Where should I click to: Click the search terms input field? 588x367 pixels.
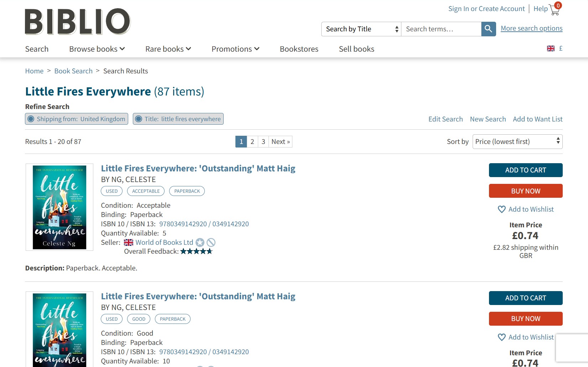(441, 29)
